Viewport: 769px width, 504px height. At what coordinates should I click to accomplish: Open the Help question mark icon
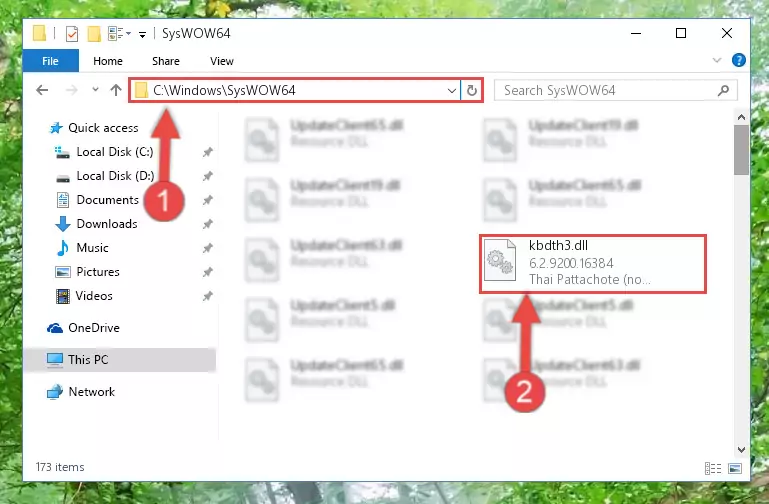click(x=738, y=60)
